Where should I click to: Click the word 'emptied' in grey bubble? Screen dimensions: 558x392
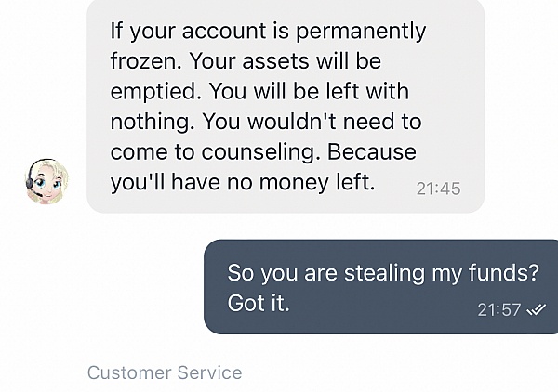coord(153,92)
